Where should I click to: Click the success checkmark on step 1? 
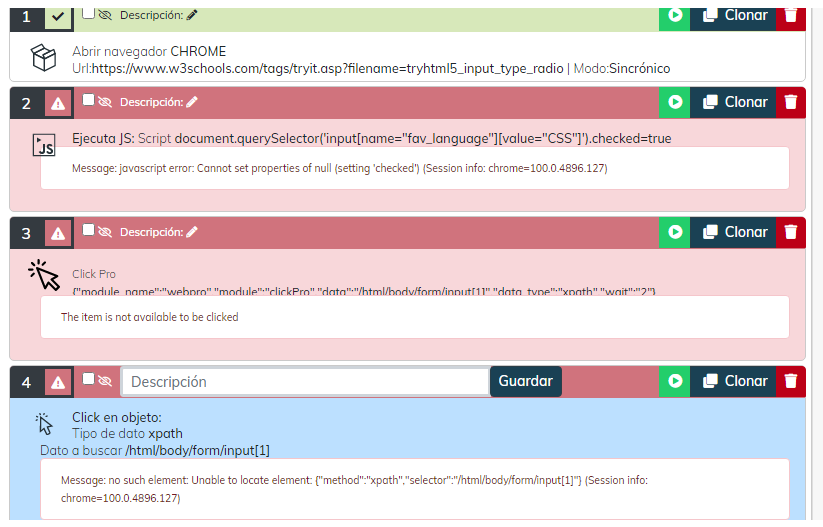pos(58,18)
